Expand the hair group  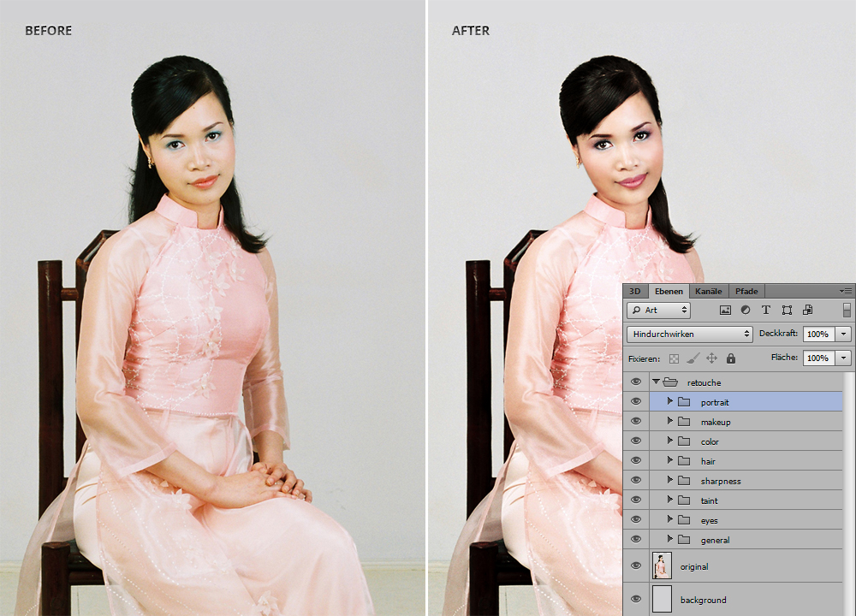pyautogui.click(x=670, y=460)
